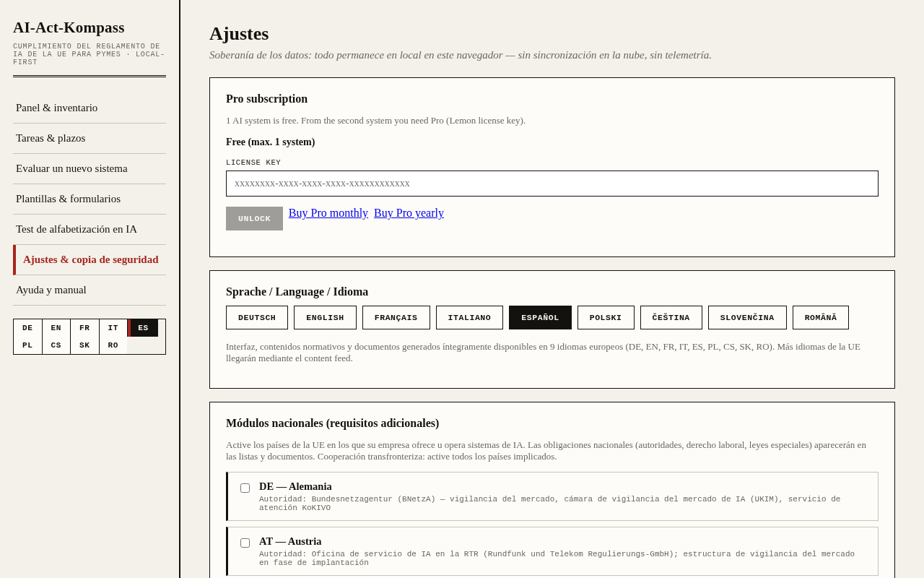Image resolution: width=924 pixels, height=578 pixels.
Task: Click the Unlock button
Action: click(x=254, y=218)
